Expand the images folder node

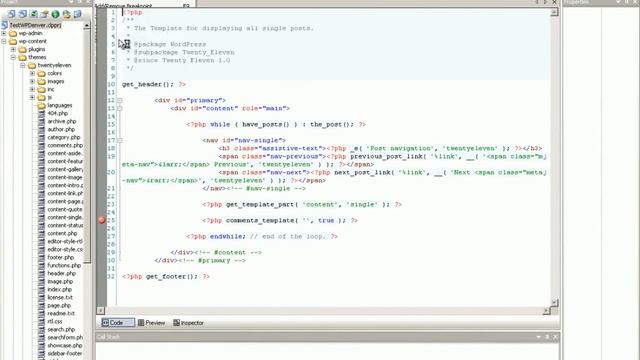point(32,81)
